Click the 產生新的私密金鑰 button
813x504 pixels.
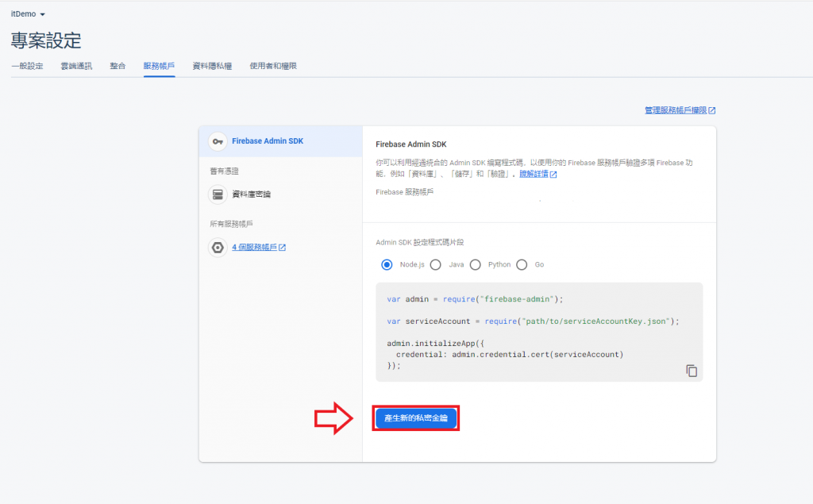(x=416, y=418)
